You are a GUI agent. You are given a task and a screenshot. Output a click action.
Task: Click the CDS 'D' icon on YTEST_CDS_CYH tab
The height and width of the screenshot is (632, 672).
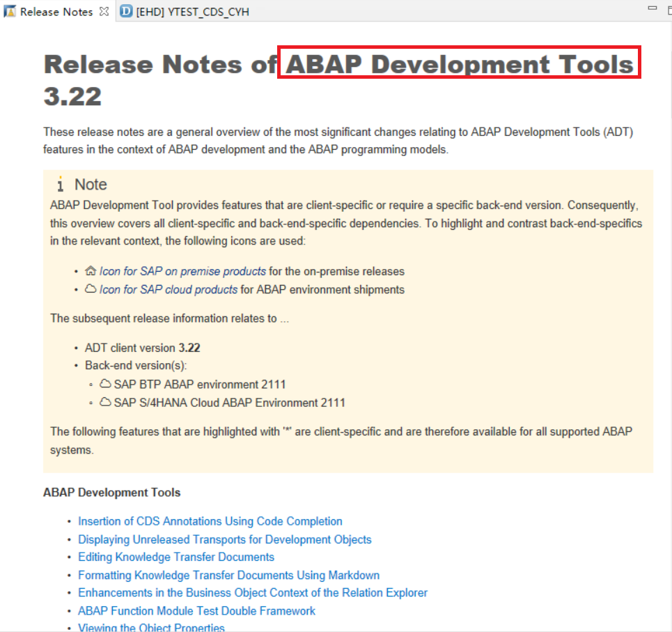pos(125,12)
